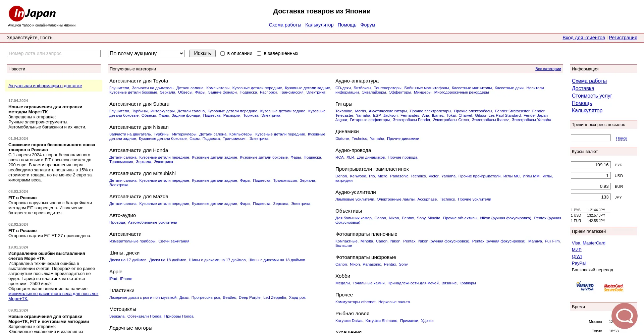Open Схема работы in the Информация sidebar
This screenshot has height=333, width=644.
point(589,81)
